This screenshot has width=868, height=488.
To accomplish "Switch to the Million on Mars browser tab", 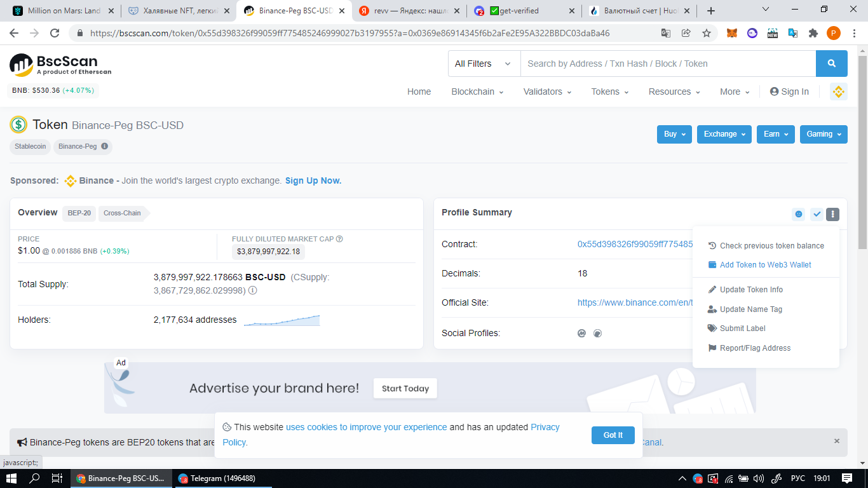I will click(x=62, y=11).
